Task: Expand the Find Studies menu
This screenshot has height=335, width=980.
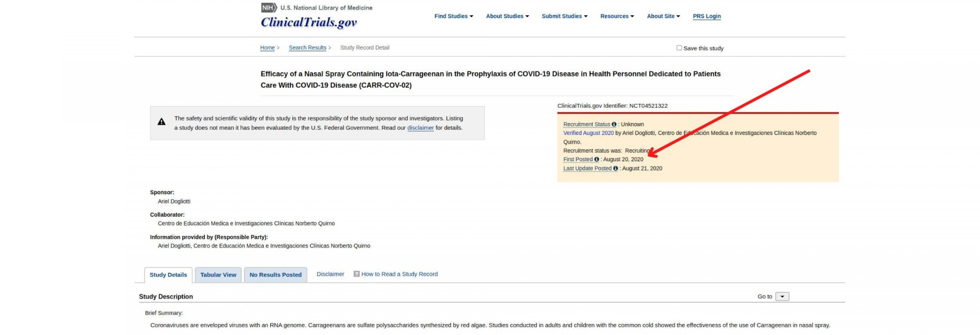Action: coord(454,16)
